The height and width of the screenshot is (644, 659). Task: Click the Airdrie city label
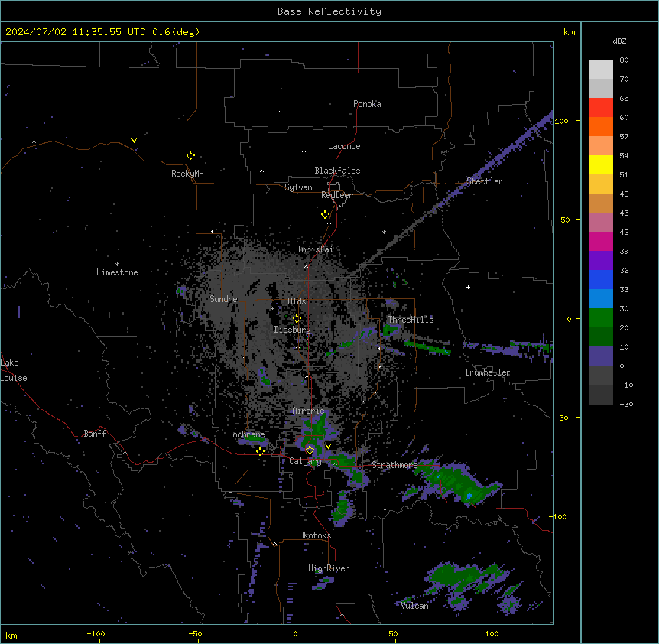[x=309, y=411]
